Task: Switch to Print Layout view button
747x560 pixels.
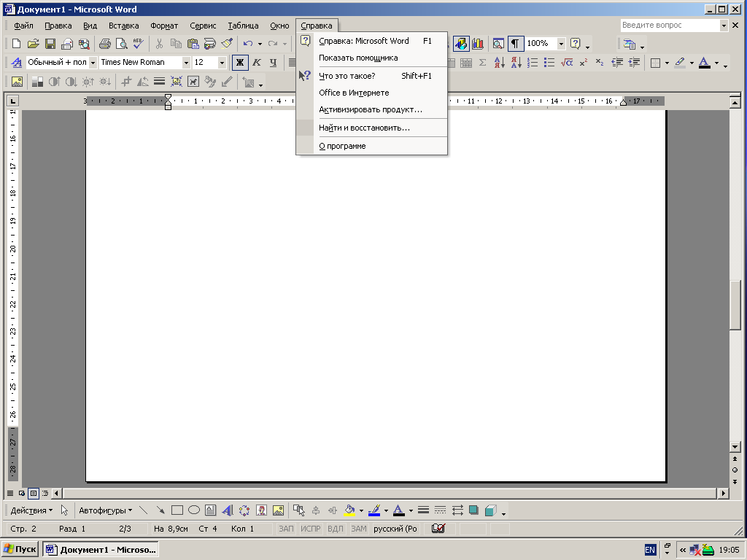Action: click(33, 494)
